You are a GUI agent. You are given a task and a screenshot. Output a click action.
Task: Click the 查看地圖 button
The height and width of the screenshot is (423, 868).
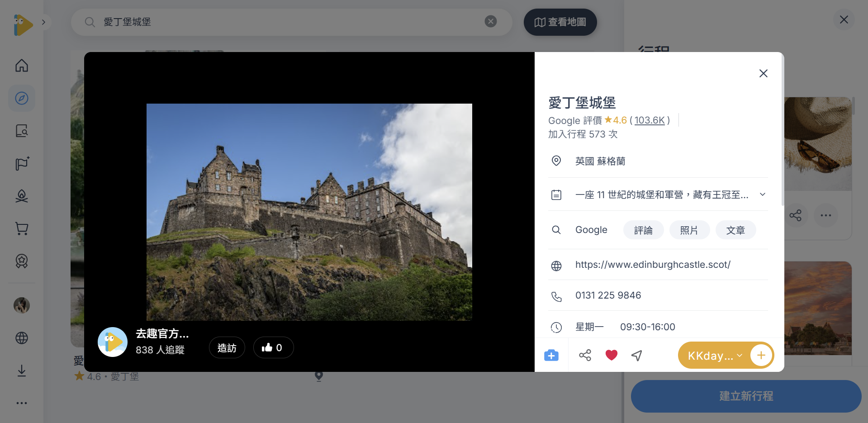click(560, 22)
